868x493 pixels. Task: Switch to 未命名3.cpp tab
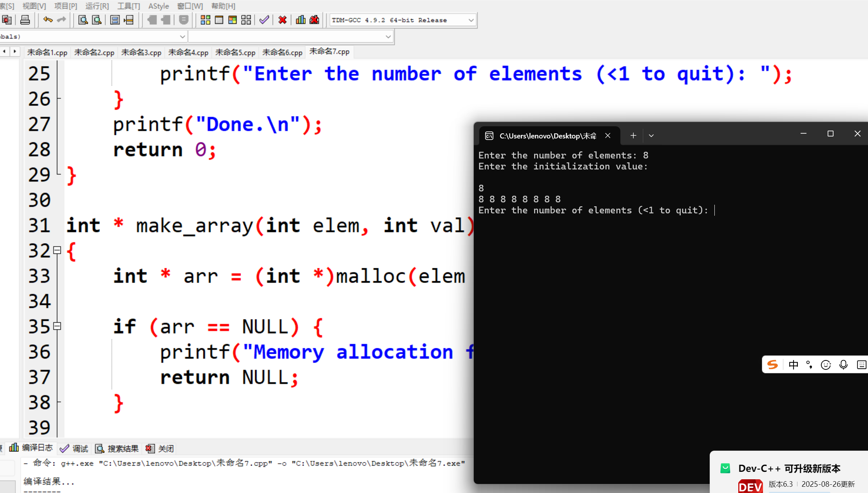[x=141, y=52]
